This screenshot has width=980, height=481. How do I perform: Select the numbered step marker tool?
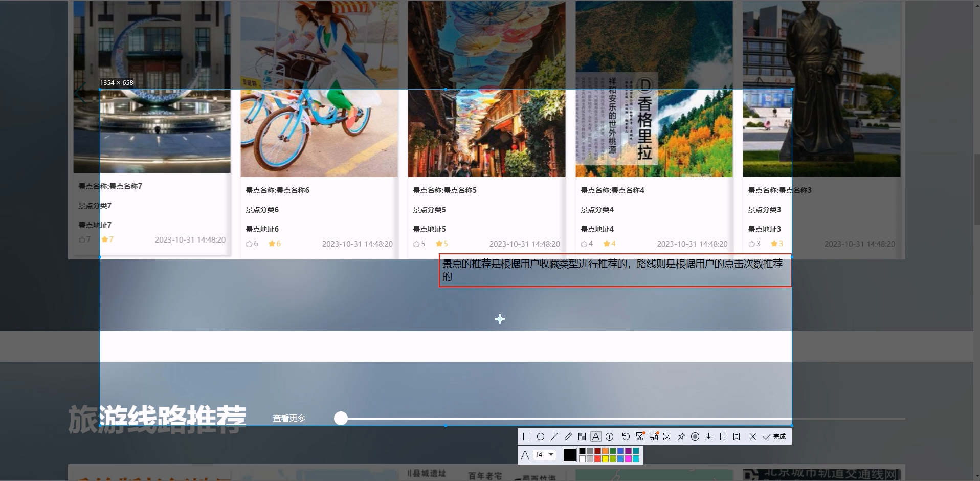point(609,436)
